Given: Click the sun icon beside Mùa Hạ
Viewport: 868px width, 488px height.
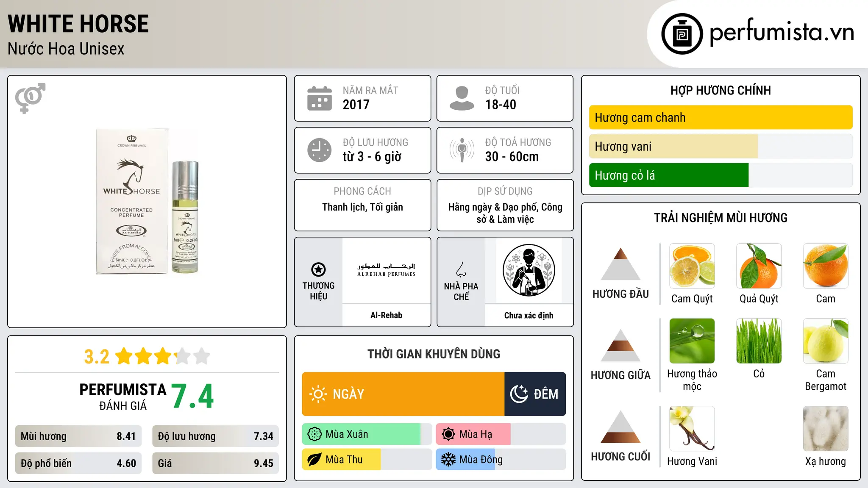Looking at the screenshot, I should click(448, 434).
